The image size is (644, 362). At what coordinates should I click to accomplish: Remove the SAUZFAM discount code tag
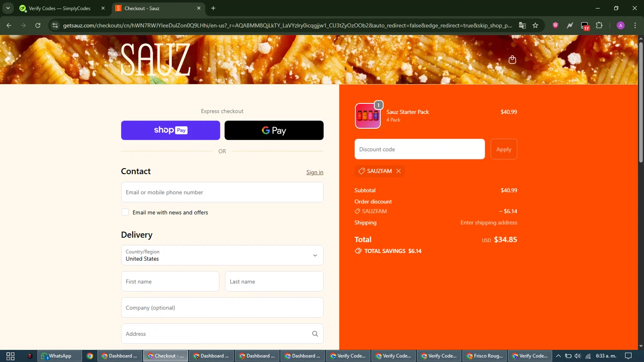[x=398, y=171]
